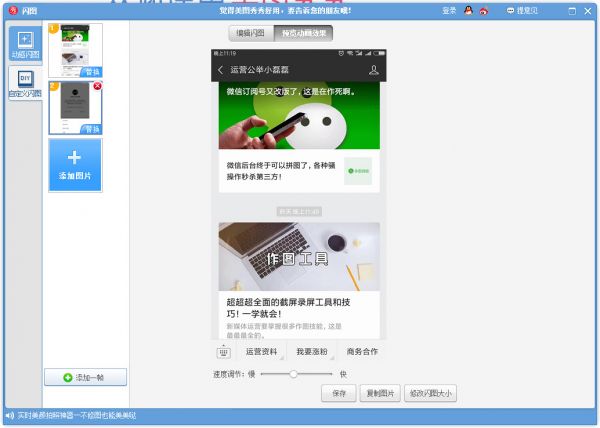
Task: Click the 快 label of speed slider
Action: (x=343, y=374)
